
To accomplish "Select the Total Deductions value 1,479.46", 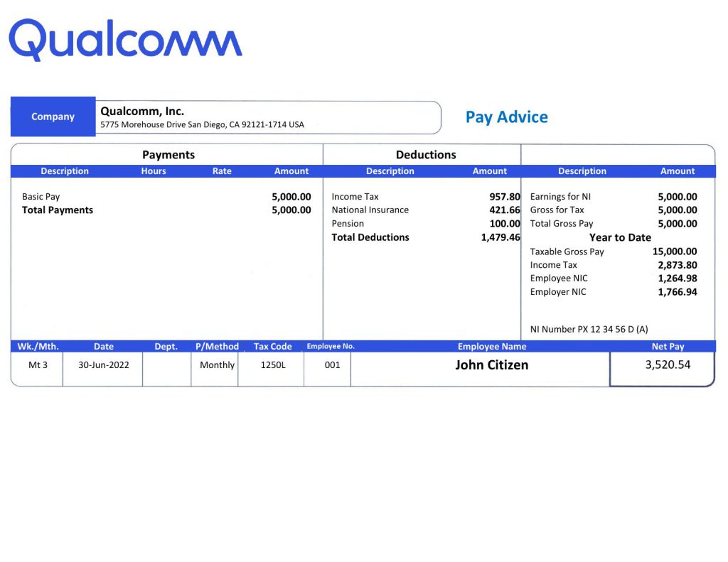I will click(500, 237).
